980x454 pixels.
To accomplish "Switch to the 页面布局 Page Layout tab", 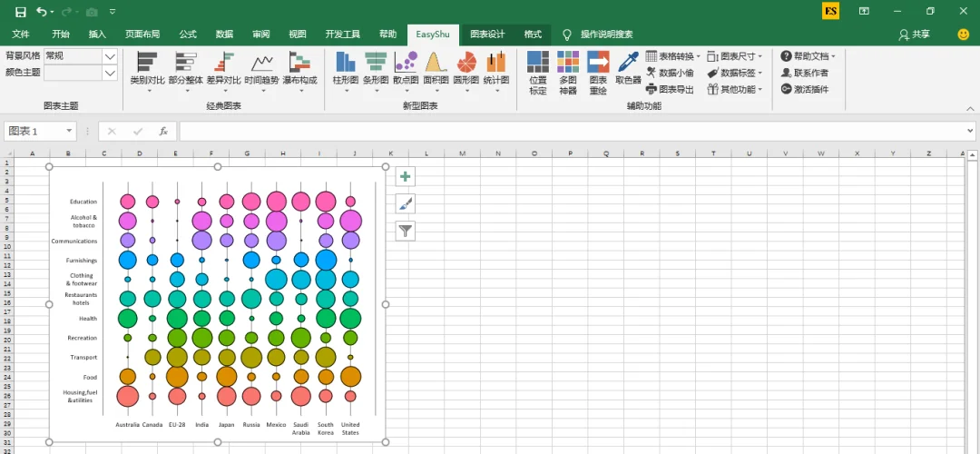I will coord(142,35).
